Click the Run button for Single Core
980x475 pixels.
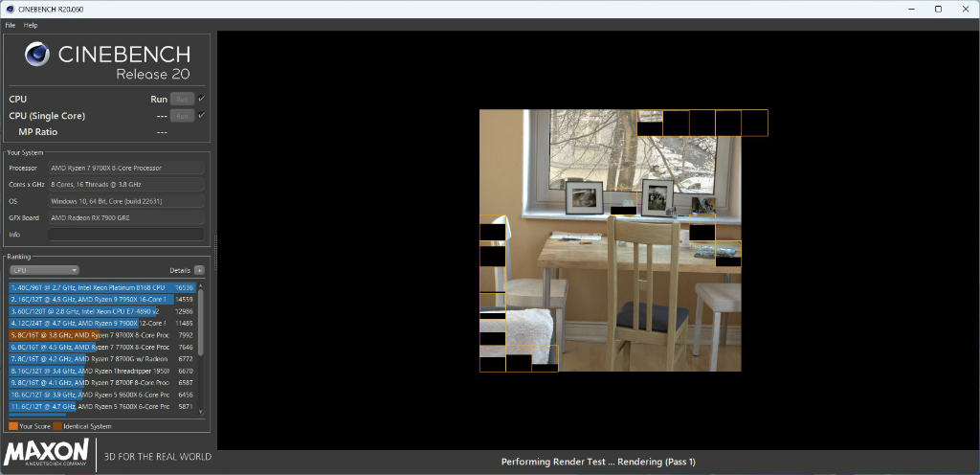182,116
